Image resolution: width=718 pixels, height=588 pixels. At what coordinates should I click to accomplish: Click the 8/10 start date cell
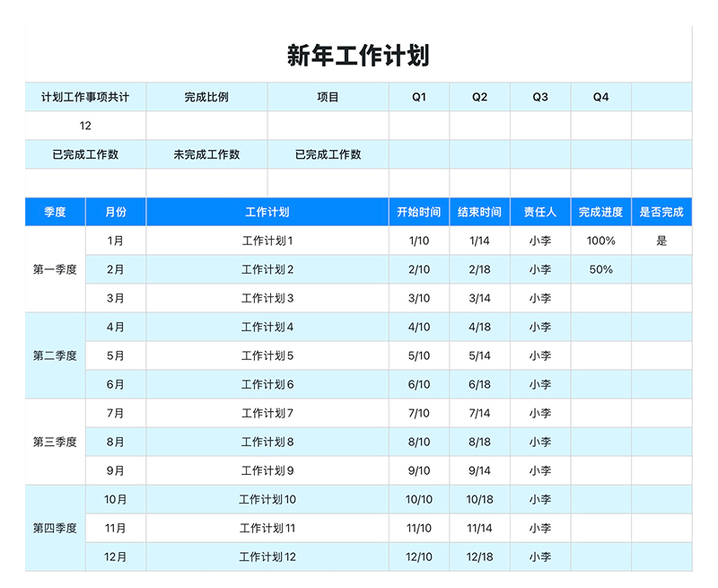tap(419, 442)
